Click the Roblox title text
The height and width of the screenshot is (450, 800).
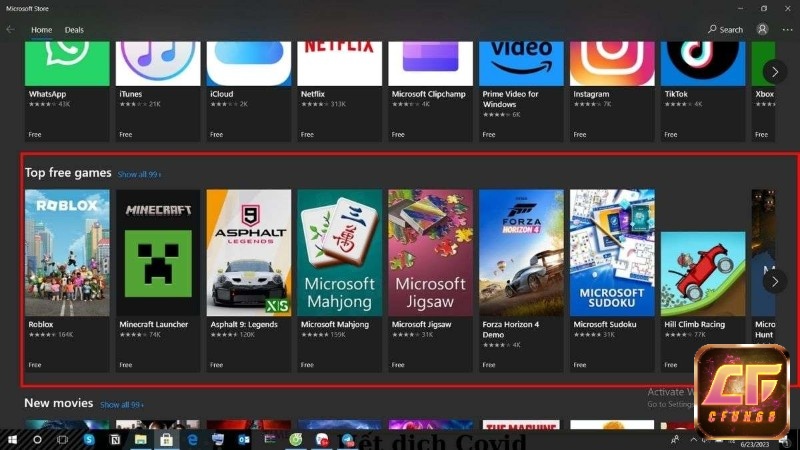pos(41,324)
